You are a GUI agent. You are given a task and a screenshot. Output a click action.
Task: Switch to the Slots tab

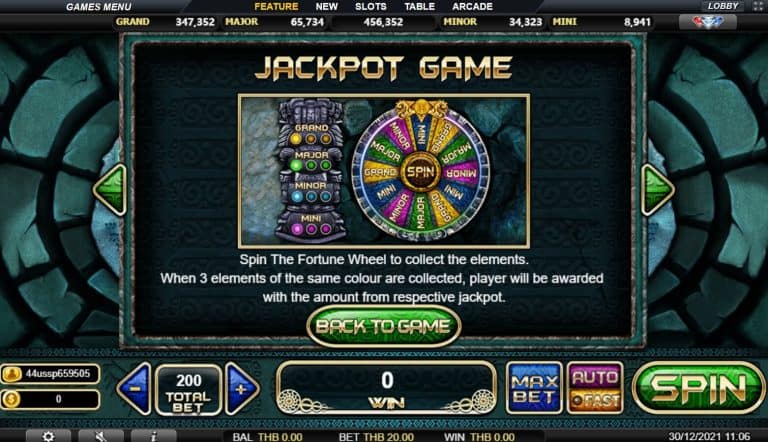pos(370,6)
